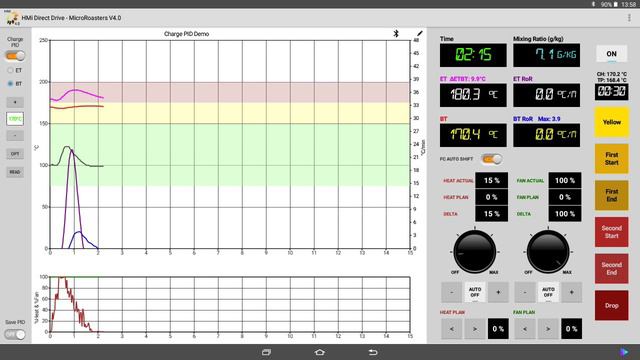Mark the First End event
The width and height of the screenshot is (640, 360).
pos(611,195)
